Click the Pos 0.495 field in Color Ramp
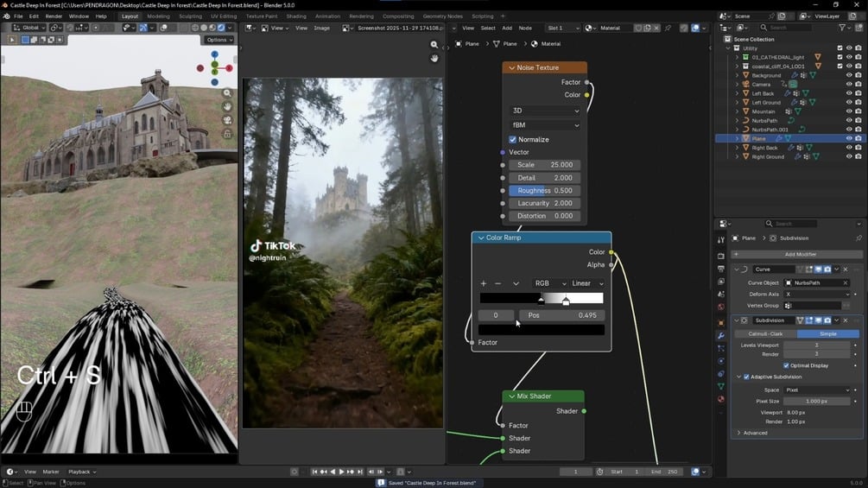868x488 pixels. 562,315
